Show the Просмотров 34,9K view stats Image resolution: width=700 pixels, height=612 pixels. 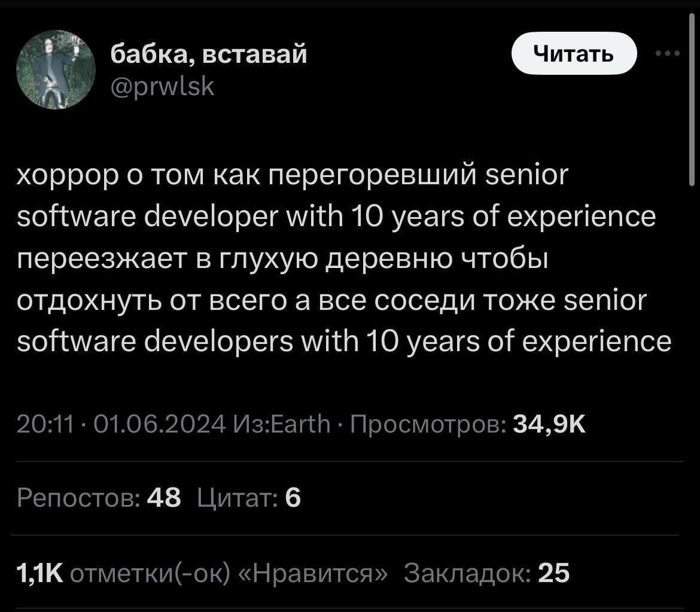pos(468,425)
